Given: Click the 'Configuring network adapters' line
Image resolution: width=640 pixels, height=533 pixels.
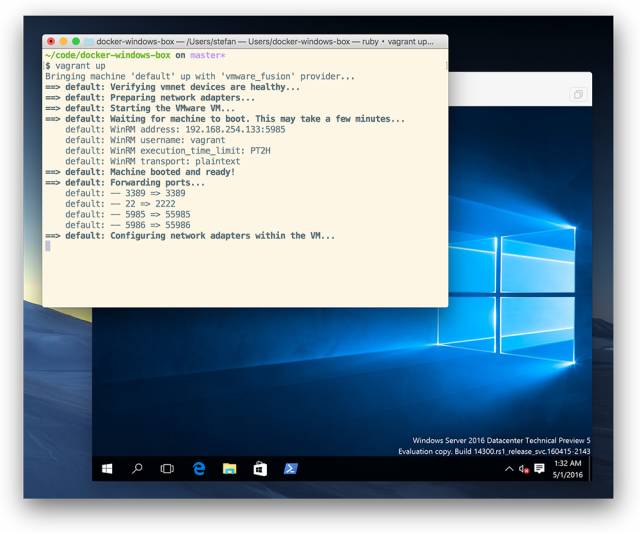Looking at the screenshot, I should click(190, 235).
